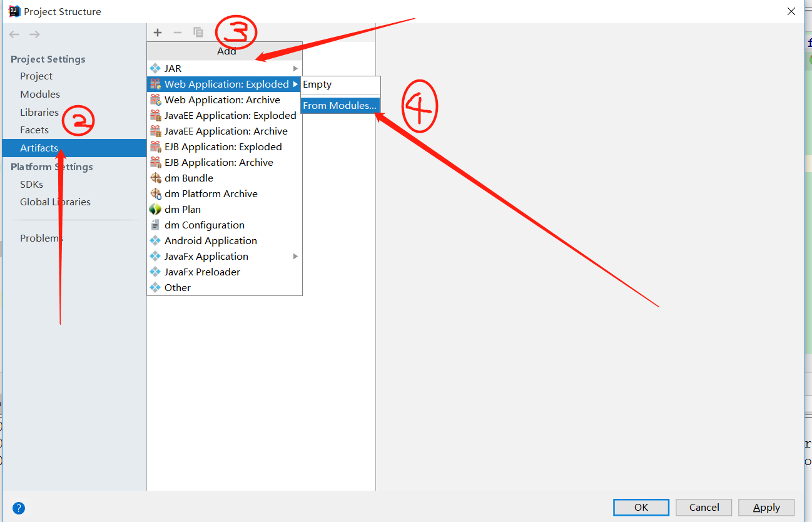This screenshot has height=522, width=812.
Task: Click the IntelliJ logo in title bar
Action: pyautogui.click(x=14, y=11)
